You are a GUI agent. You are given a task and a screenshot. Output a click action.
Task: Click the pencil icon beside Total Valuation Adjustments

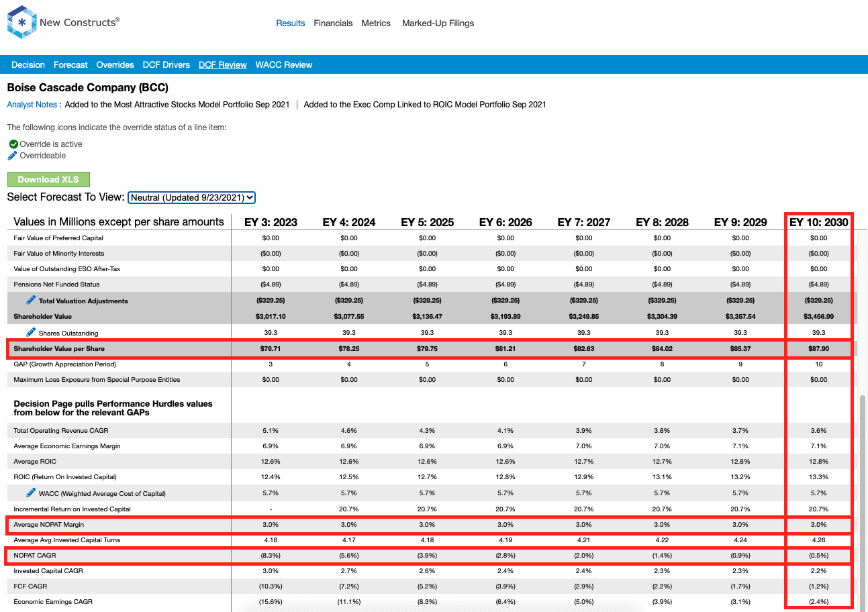(x=31, y=300)
